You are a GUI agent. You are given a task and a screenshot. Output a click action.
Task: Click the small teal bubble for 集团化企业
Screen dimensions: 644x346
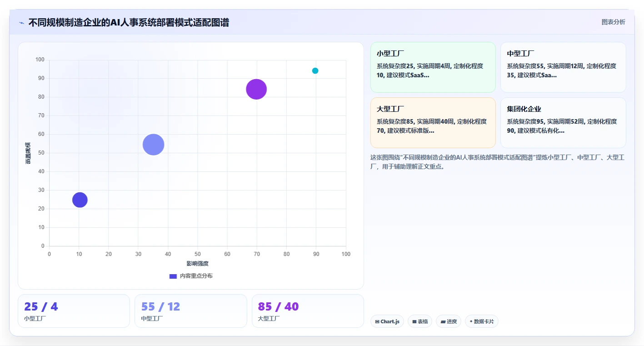[x=315, y=70]
